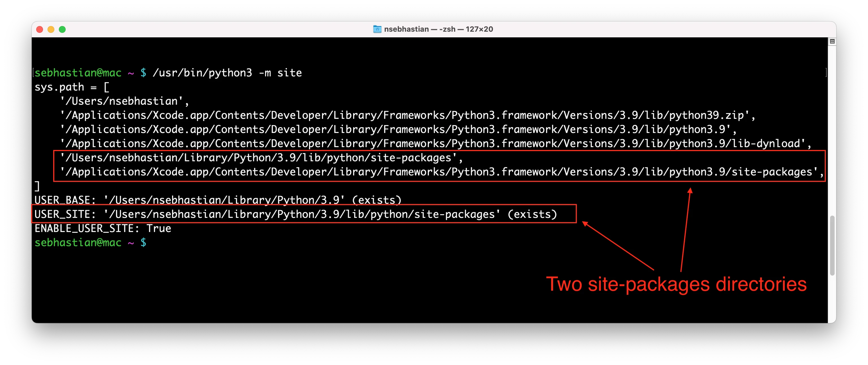Click the last 'sebhastian@mac ~ $' prompt
This screenshot has width=868, height=365.
tap(90, 243)
